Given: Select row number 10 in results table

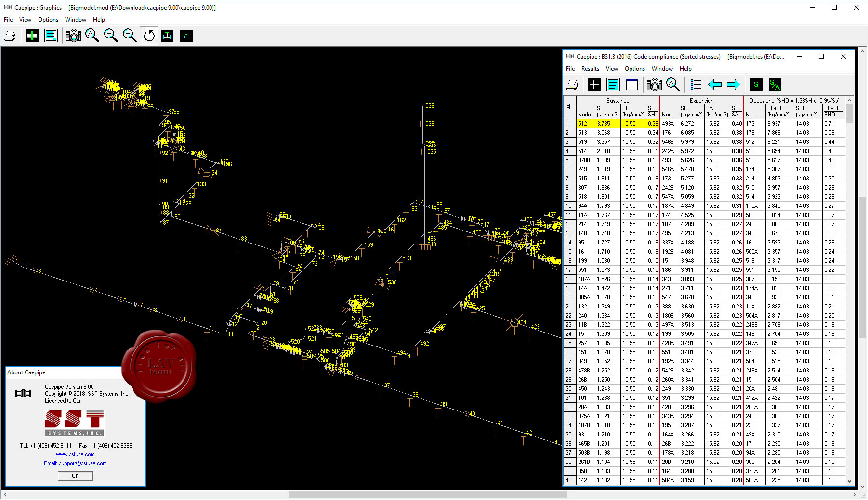Looking at the screenshot, I should (569, 206).
